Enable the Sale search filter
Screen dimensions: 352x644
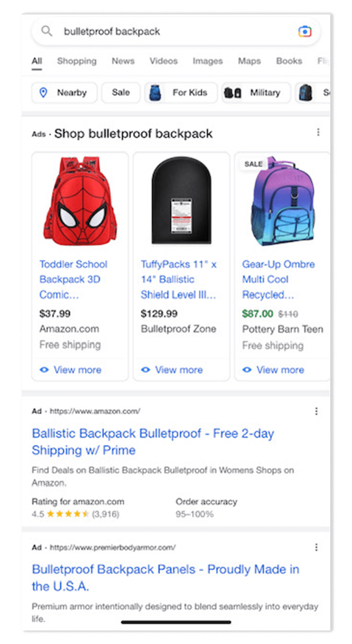120,93
